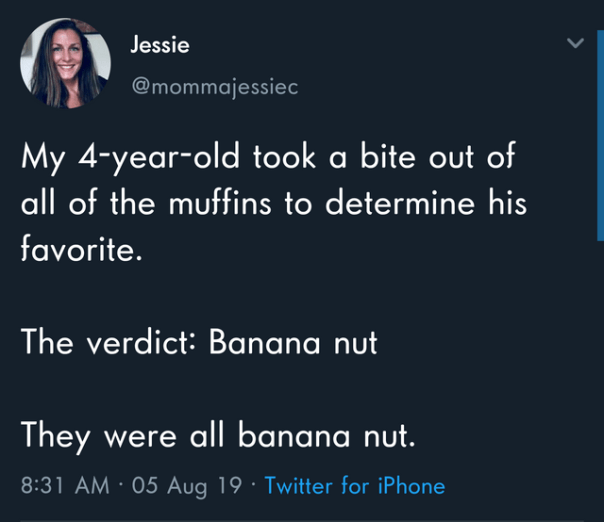
Task: Click the word "iPhone" in the source label
Action: (x=411, y=486)
